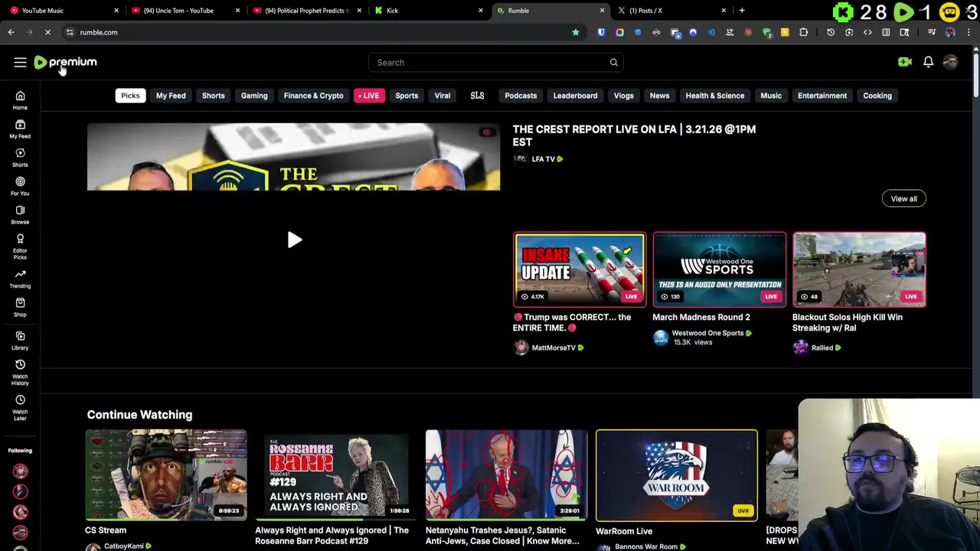Open the WarRoom Live thumbnail
The height and width of the screenshot is (551, 980).
point(677,475)
